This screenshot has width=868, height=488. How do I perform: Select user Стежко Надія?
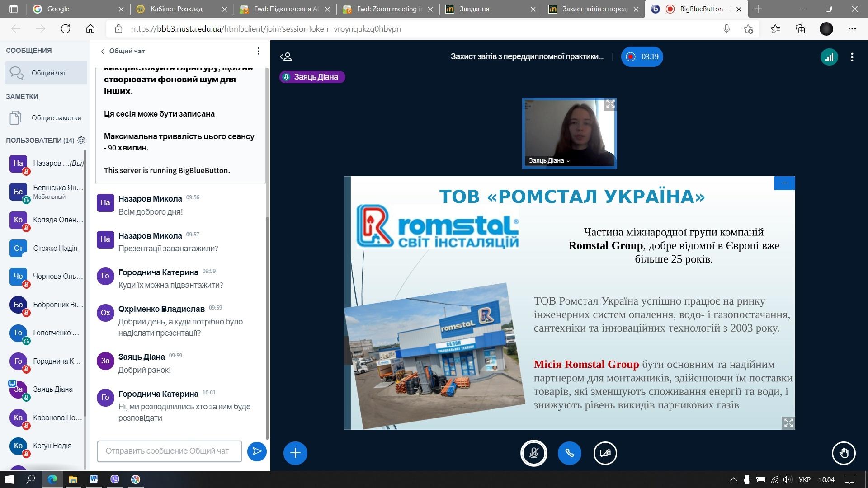46,248
